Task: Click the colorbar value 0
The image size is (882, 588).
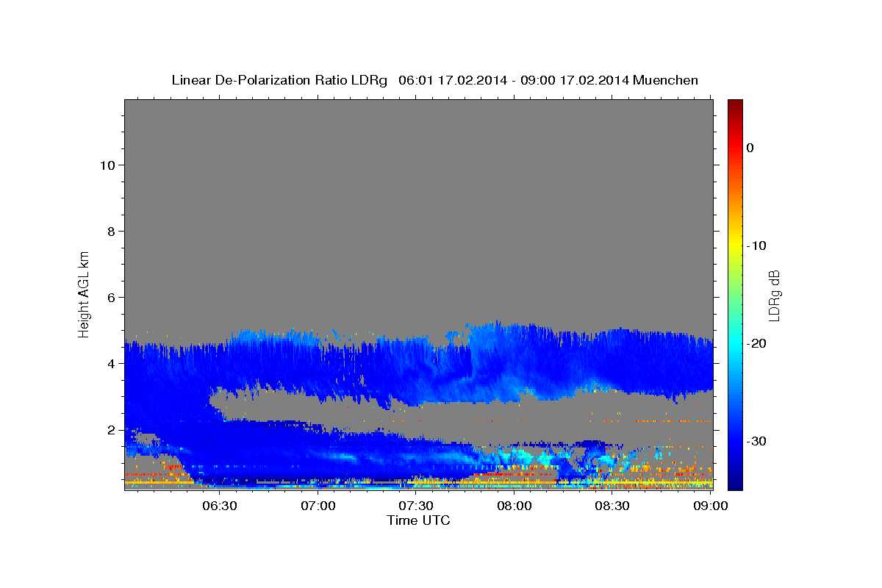Action: click(750, 148)
